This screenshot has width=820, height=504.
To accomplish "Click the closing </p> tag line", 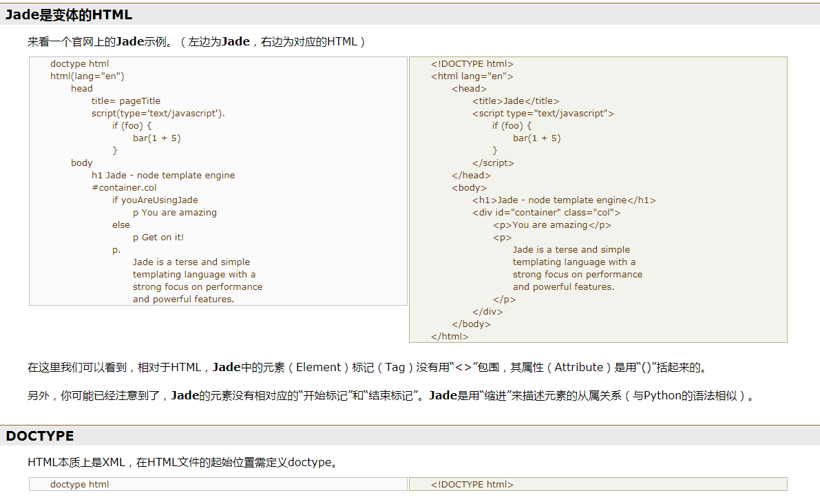I will click(x=504, y=300).
